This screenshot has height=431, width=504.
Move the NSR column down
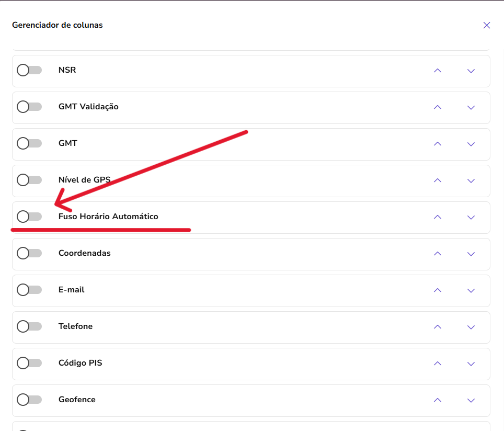(471, 71)
